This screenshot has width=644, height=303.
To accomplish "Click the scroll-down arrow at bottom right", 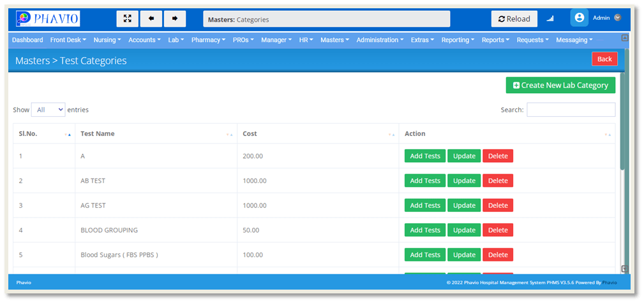I will click(x=625, y=269).
